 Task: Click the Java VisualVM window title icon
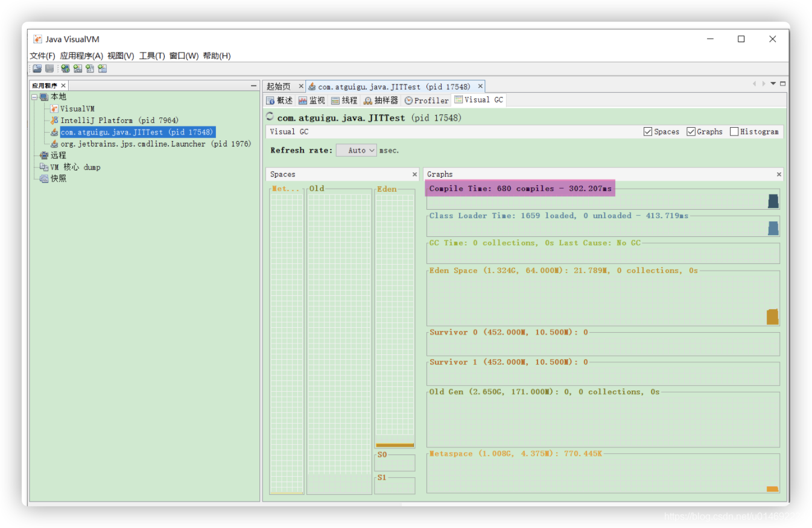coord(37,39)
